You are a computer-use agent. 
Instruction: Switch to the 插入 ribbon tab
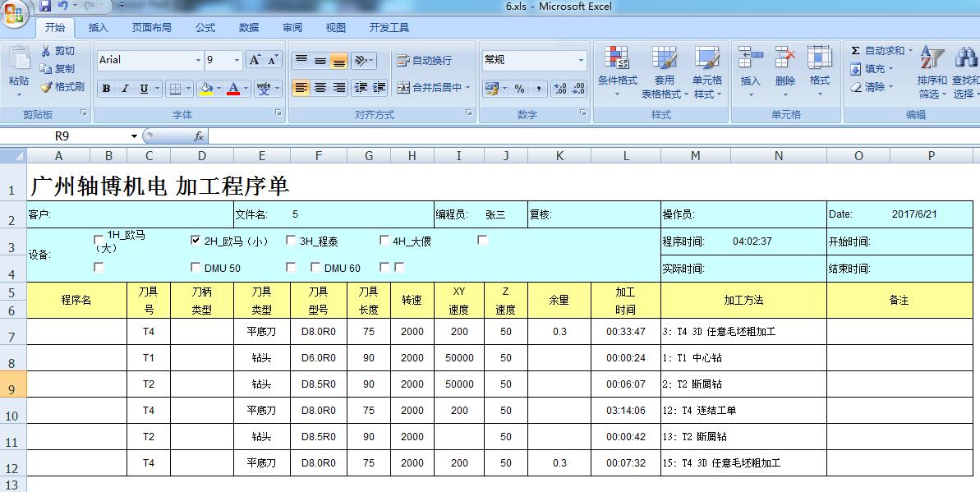98,26
